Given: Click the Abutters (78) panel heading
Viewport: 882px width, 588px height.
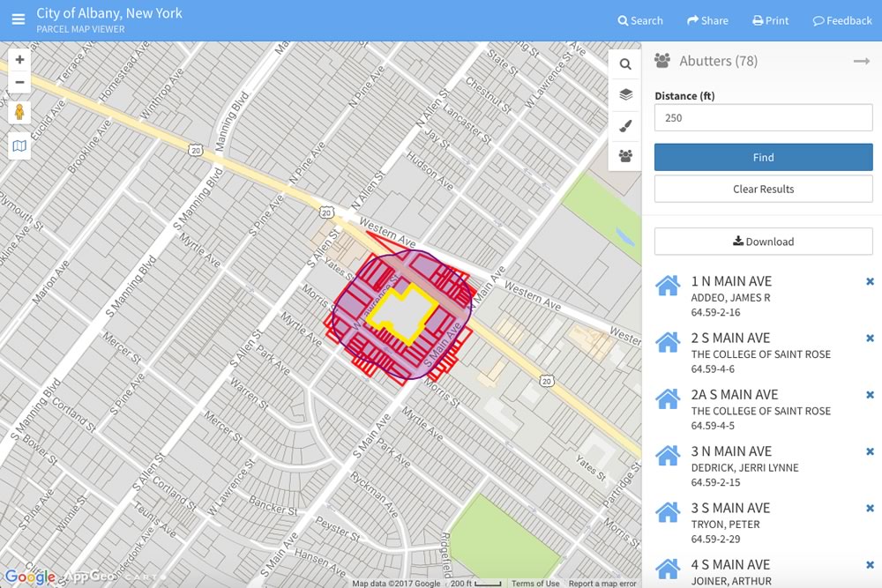Looking at the screenshot, I should (x=718, y=61).
